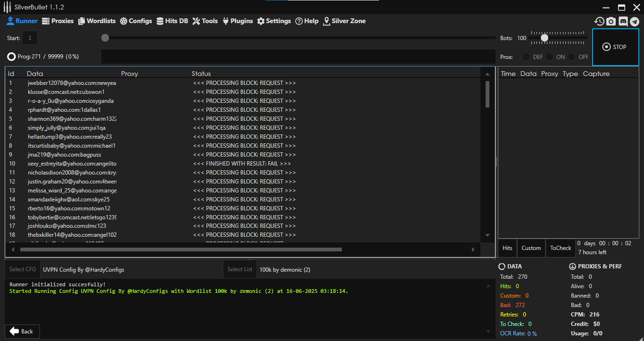Image resolution: width=644 pixels, height=341 pixels.
Task: Click the data table's scroll down arrow
Action: [x=487, y=235]
